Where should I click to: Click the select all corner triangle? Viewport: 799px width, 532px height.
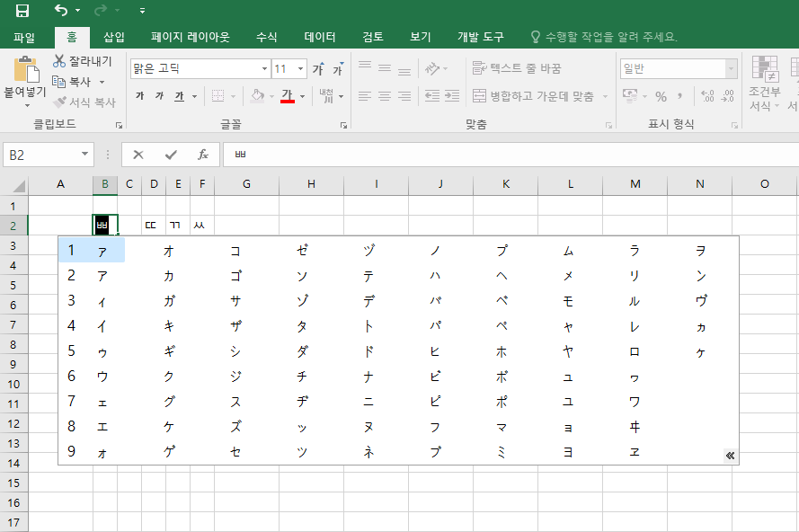tap(18, 186)
